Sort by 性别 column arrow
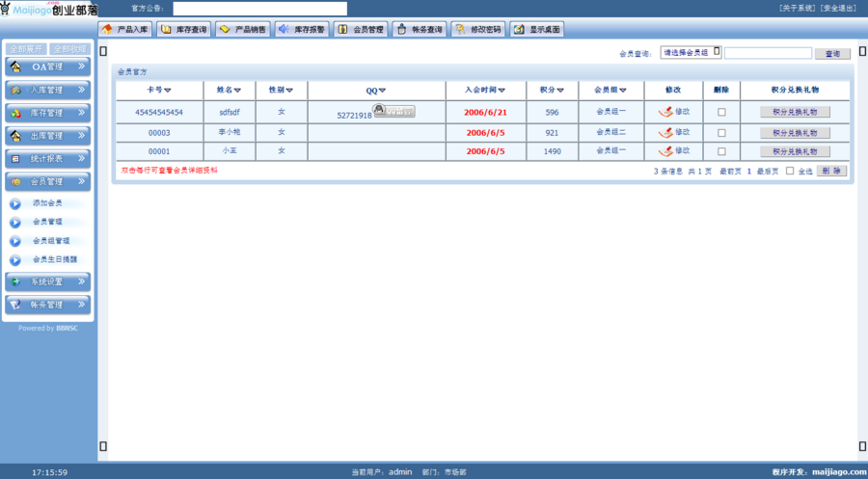 289,91
